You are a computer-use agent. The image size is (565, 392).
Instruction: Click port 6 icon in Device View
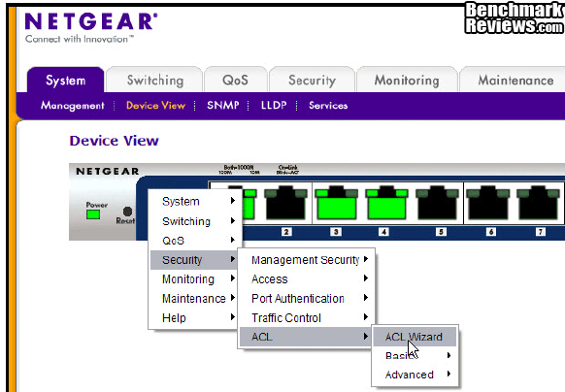click(488, 203)
